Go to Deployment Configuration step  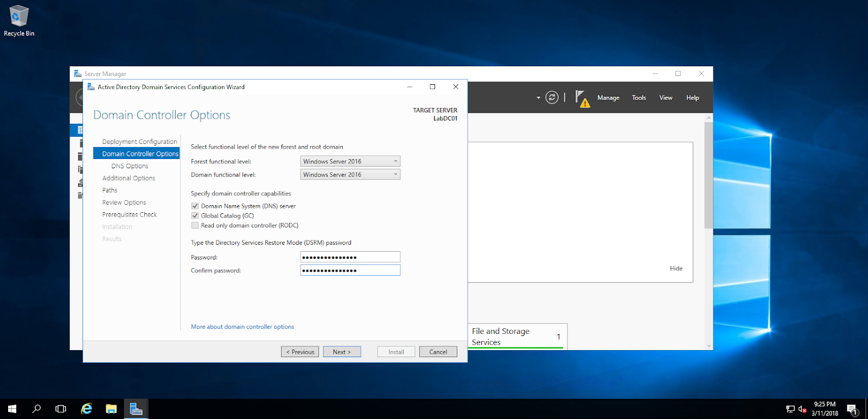click(139, 142)
